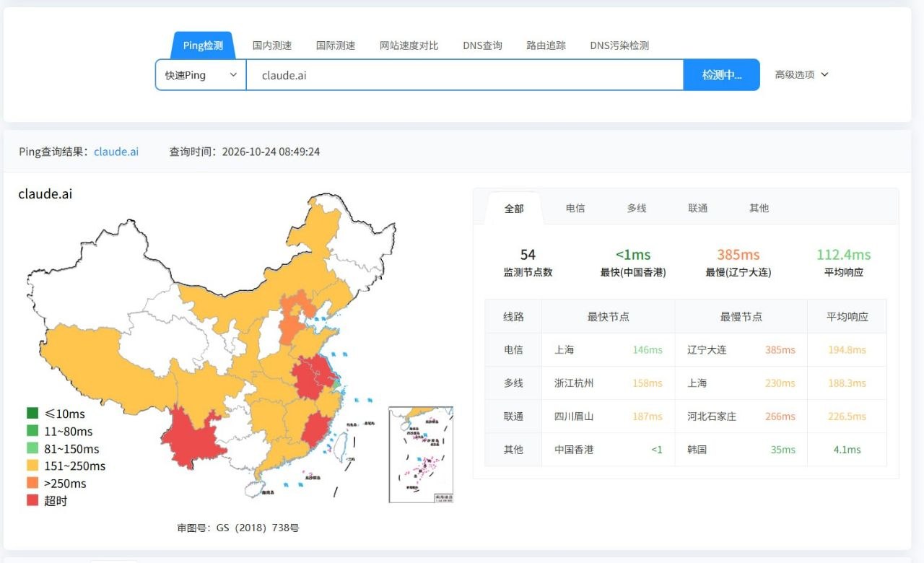This screenshot has height=563, width=924.
Task: Click the claude.ai domain input field
Action: [x=465, y=75]
